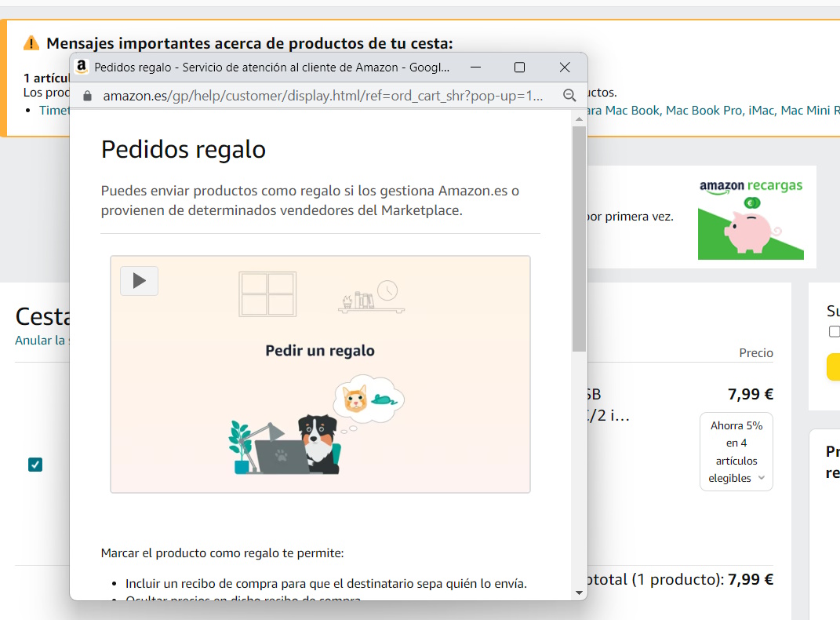Click the 7,99 € product price

(x=750, y=395)
